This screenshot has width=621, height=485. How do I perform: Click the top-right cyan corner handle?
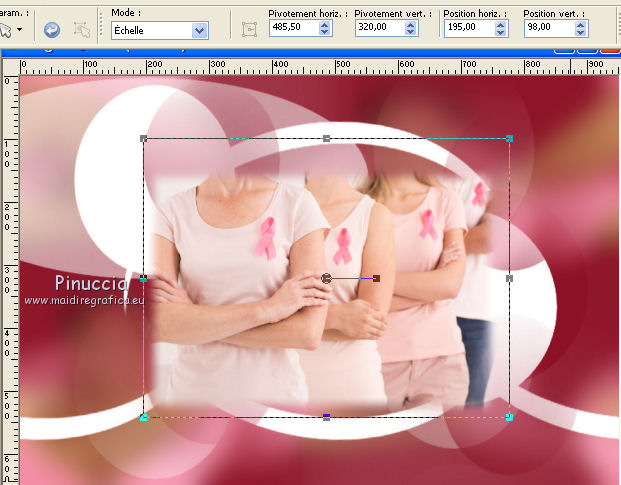[510, 139]
